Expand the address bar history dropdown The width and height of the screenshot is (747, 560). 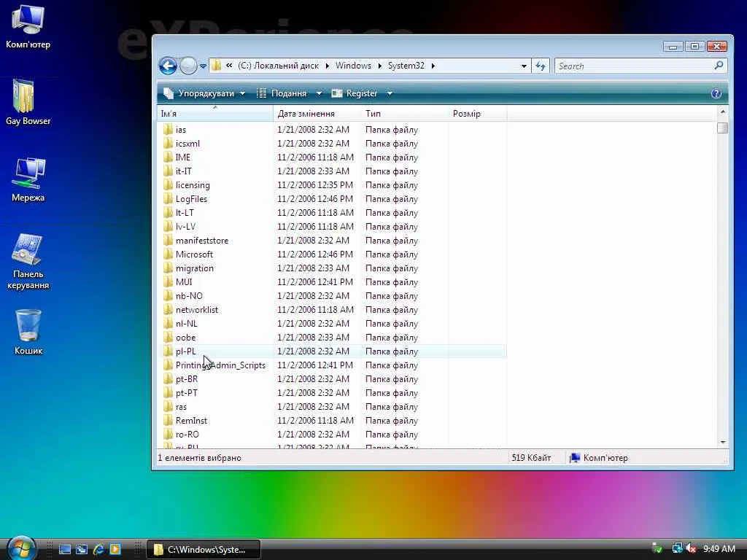pos(524,66)
